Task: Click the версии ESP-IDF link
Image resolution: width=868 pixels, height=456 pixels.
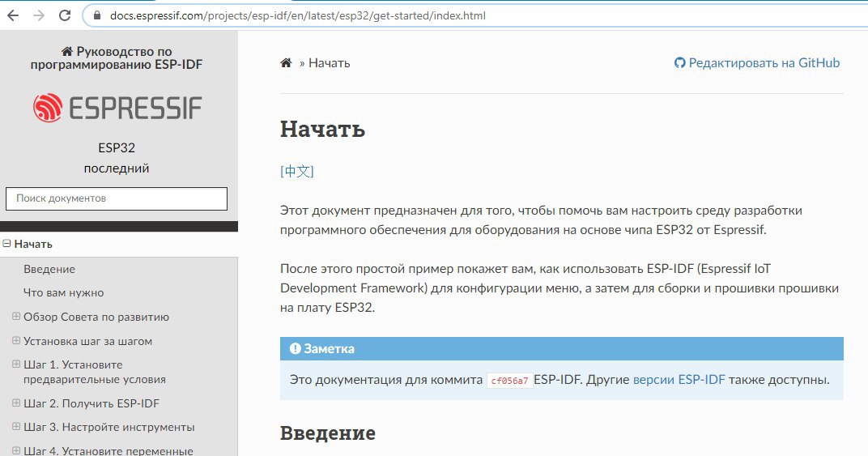Action: point(679,380)
